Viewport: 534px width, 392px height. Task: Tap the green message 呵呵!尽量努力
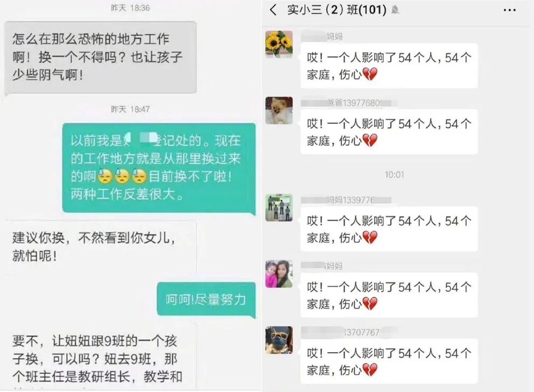click(x=206, y=300)
